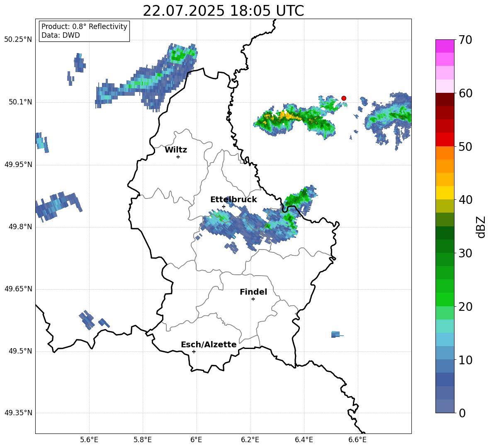Click the Product: 0.8° Reflectivity text
Image resolution: width=491 pixels, height=448 pixels.
tap(84, 26)
